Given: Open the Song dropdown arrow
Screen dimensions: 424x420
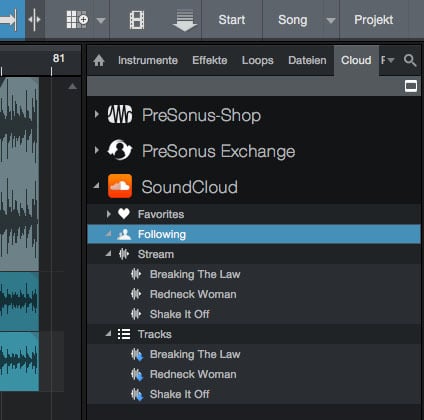Looking at the screenshot, I should [x=331, y=21].
